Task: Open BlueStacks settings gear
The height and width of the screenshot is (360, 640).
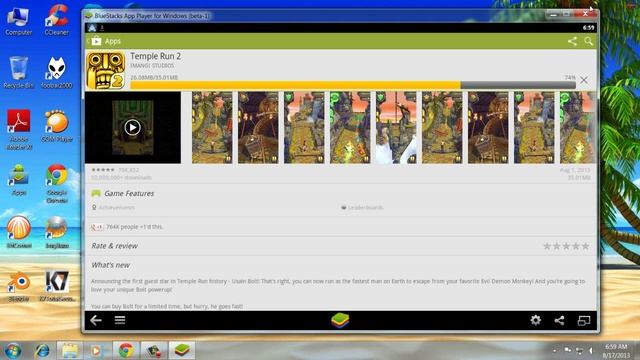Action: [536, 320]
